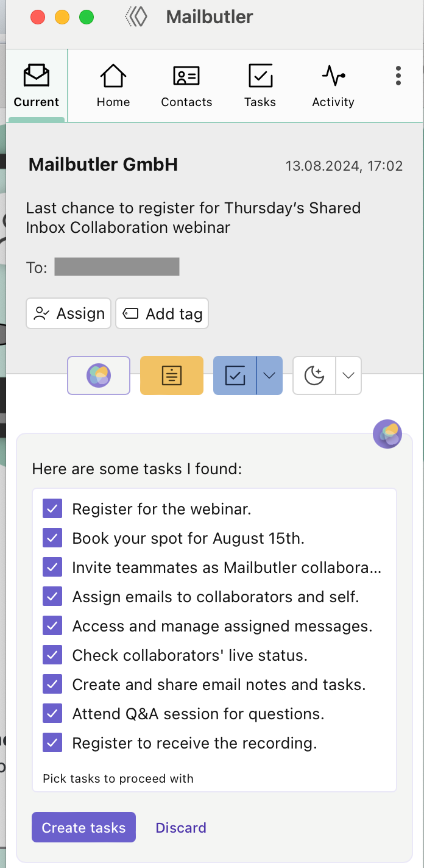
Task: Minimize the window with the yellow button
Action: pyautogui.click(x=62, y=17)
